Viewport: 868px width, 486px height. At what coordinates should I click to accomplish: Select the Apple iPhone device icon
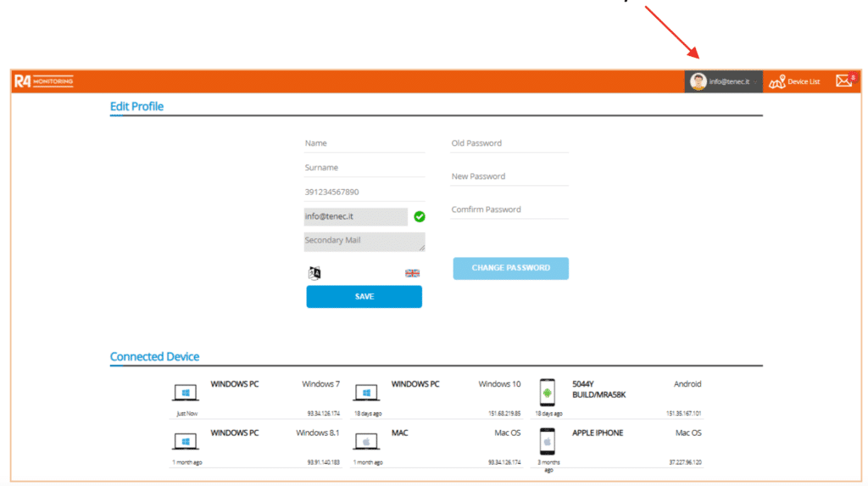click(x=548, y=441)
